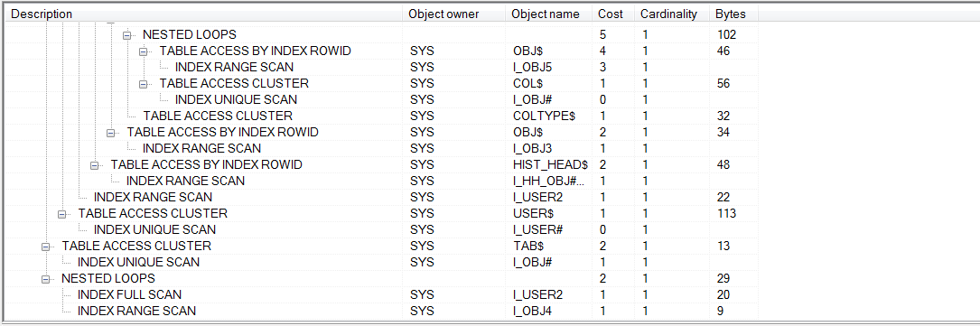This screenshot has height=326, width=980.
Task: Collapse TABLE ACCESS BY INDEX ROWID with 34 bytes
Action: 111,133
